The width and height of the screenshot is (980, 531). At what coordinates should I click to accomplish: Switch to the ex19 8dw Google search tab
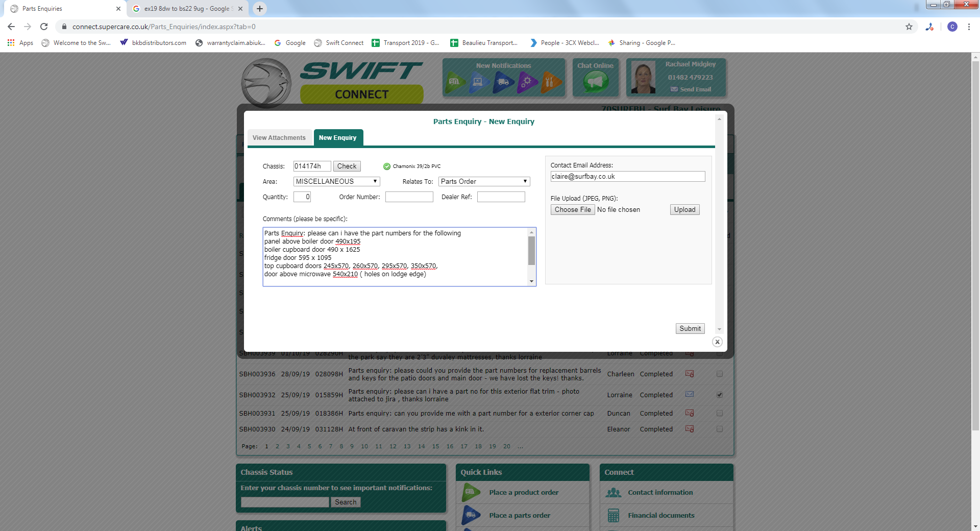[x=186, y=9]
